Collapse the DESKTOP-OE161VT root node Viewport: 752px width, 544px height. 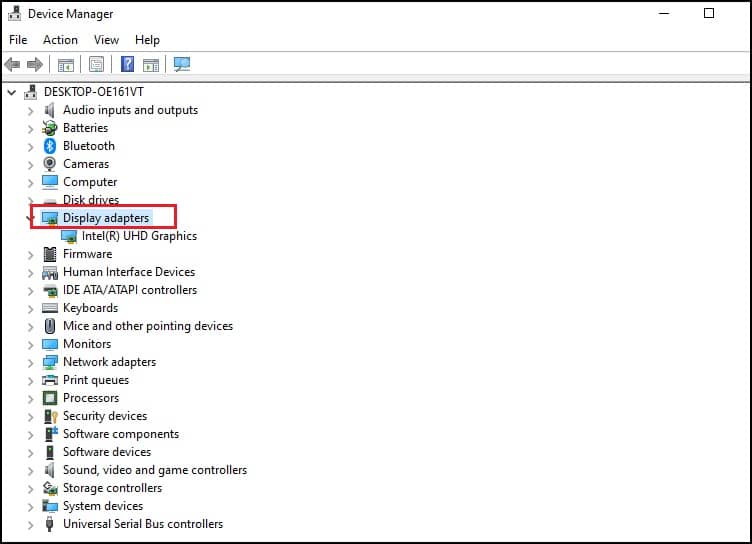click(12, 92)
